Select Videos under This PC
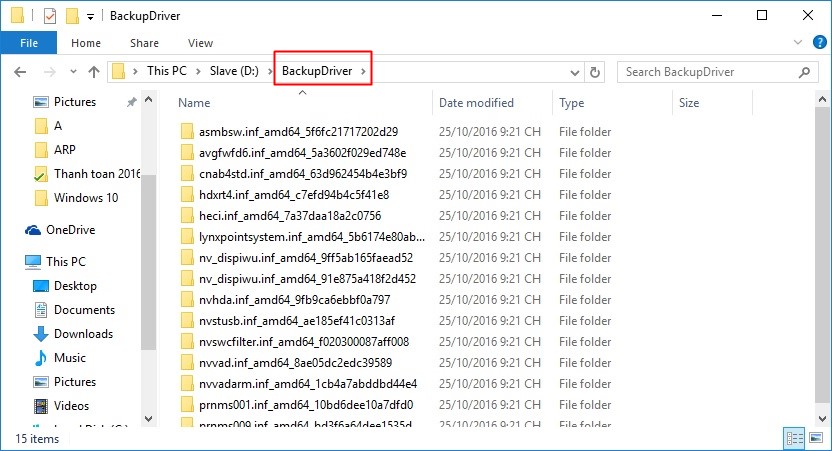This screenshot has width=832, height=451. pos(71,406)
